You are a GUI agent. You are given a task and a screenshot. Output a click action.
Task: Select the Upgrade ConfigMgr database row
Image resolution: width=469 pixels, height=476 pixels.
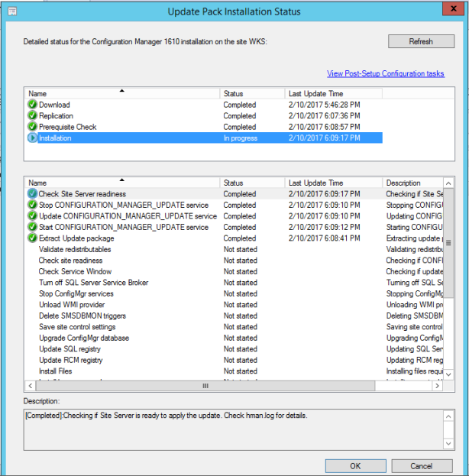[x=235, y=338]
